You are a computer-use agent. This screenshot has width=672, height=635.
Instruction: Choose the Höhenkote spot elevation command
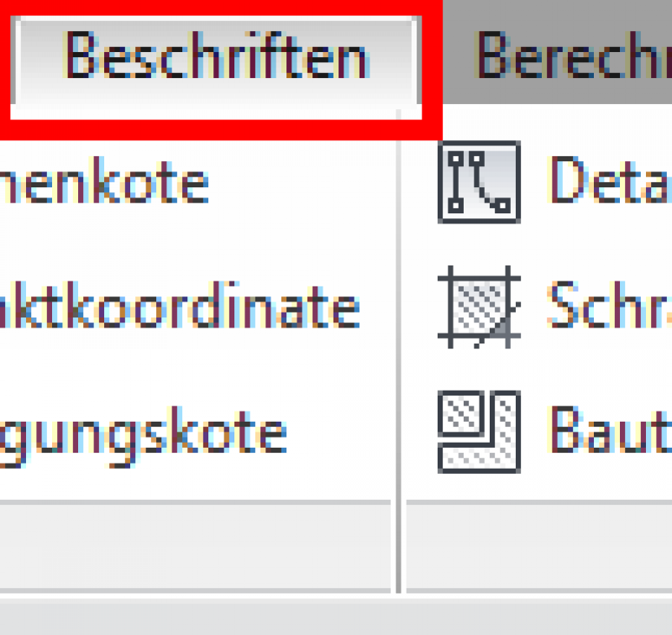(x=104, y=181)
